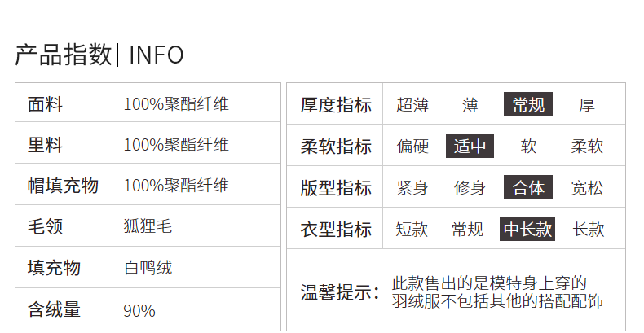The width and height of the screenshot is (644, 333).
Task: Click the 90% down content value
Action: coord(139,310)
